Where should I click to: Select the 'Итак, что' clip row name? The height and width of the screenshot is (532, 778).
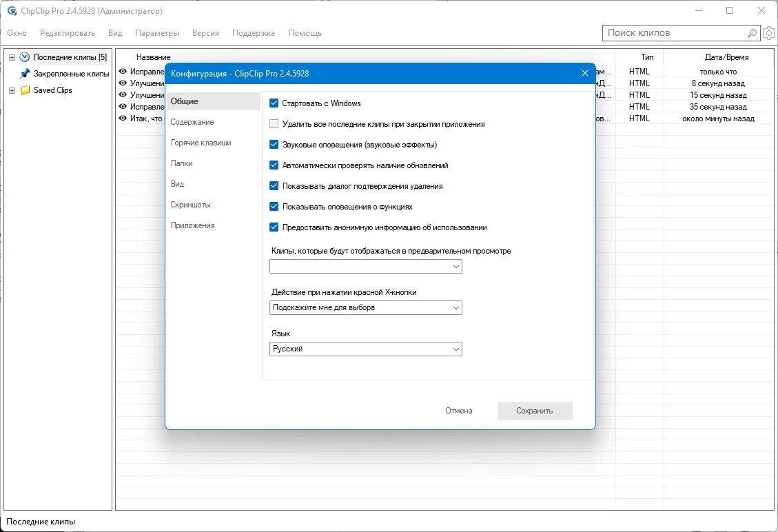(x=146, y=119)
